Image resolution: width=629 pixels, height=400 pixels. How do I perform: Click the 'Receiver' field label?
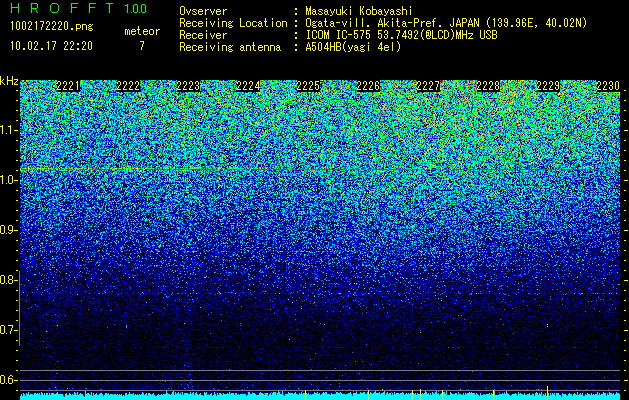pos(203,35)
